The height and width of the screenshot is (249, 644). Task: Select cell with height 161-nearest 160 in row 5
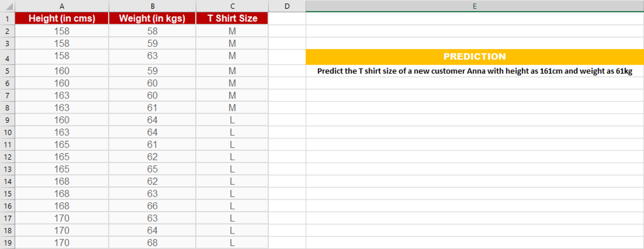62,71
